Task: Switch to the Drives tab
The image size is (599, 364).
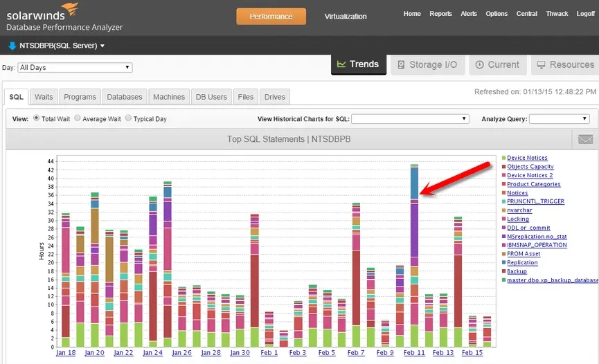Action: tap(275, 97)
